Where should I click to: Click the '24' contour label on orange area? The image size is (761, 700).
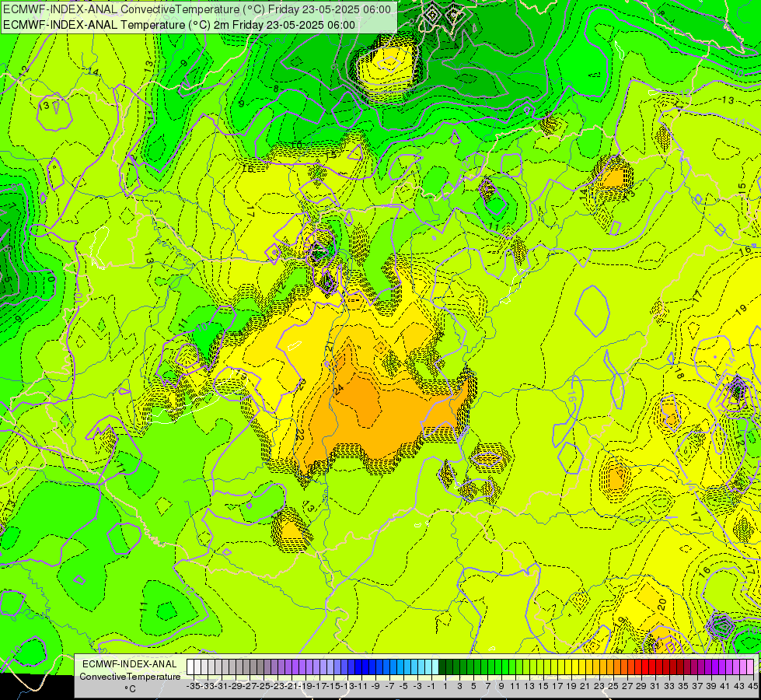coord(339,390)
